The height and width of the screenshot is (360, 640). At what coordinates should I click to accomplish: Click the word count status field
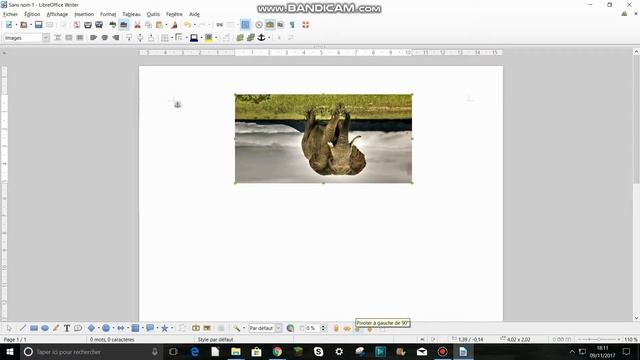click(112, 339)
